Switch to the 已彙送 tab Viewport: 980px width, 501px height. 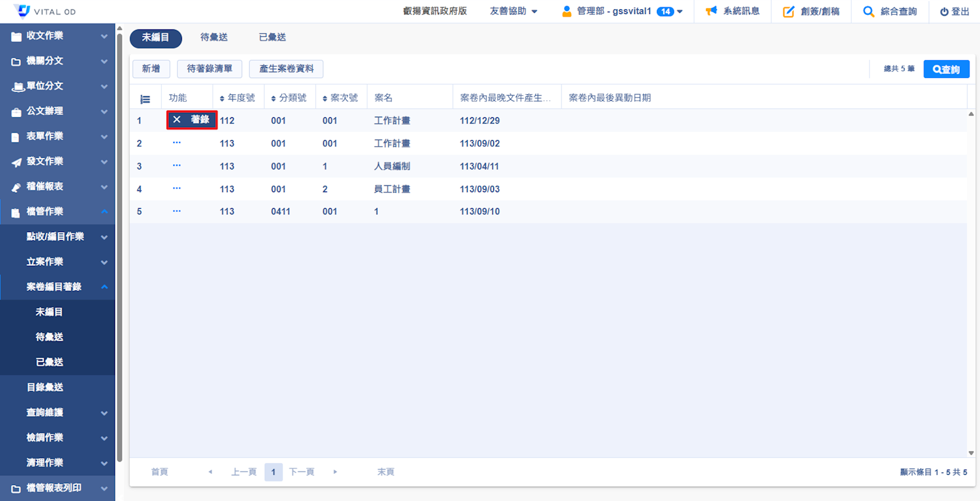coord(272,37)
